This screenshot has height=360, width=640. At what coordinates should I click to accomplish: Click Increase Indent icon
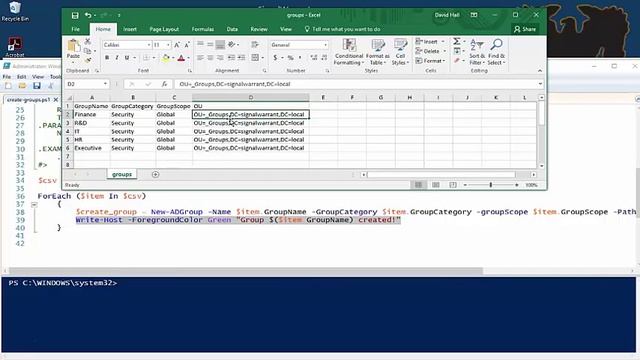[x=242, y=58]
